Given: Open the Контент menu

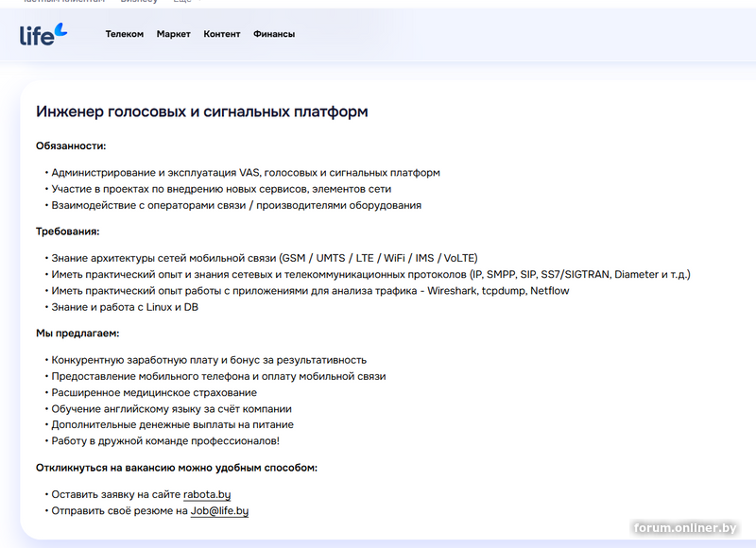Looking at the screenshot, I should (x=222, y=34).
